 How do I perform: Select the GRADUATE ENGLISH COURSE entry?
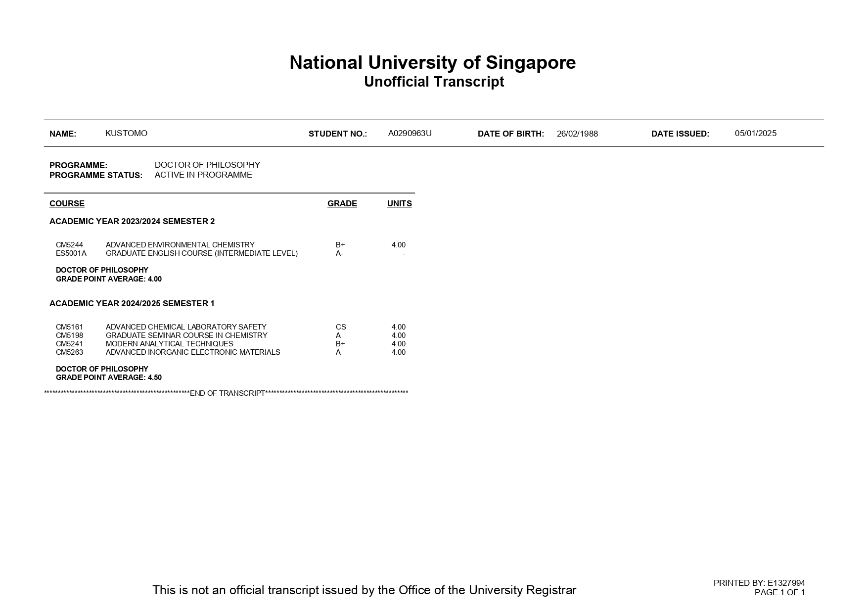pyautogui.click(x=201, y=253)
